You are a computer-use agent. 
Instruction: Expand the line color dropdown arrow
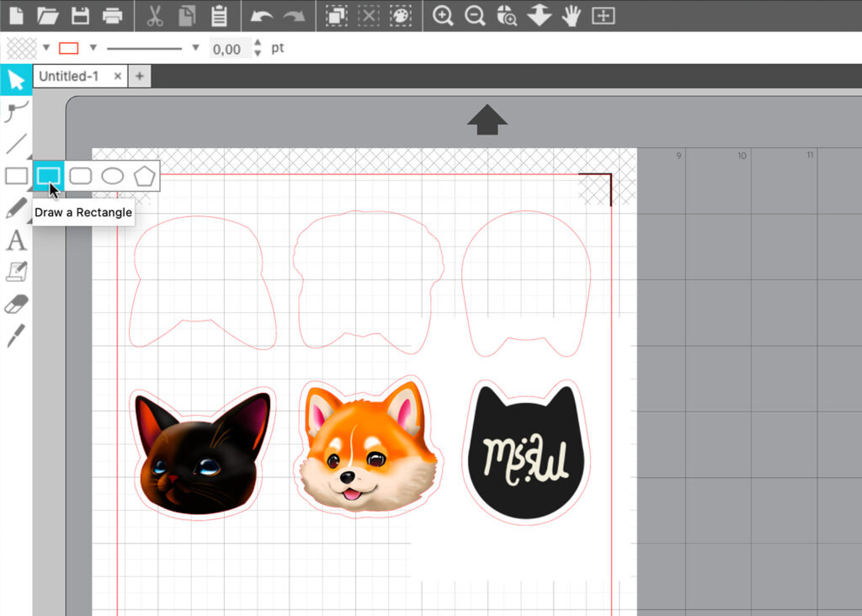(93, 48)
